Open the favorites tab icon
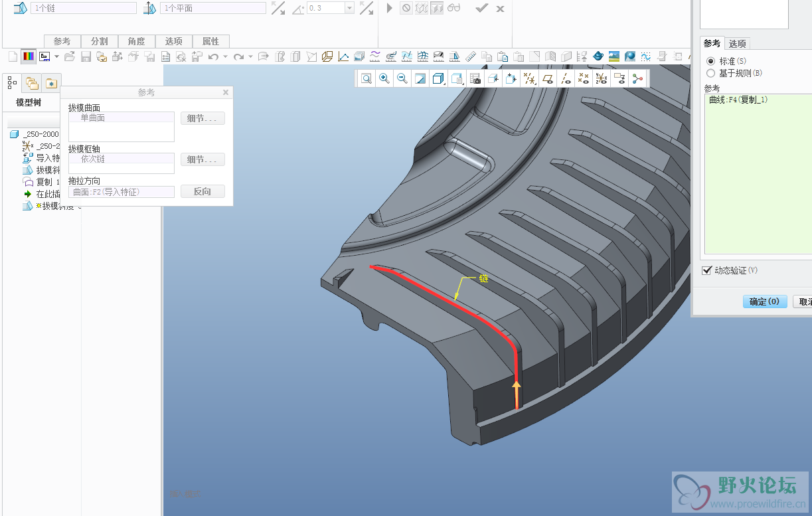The height and width of the screenshot is (516, 812). (51, 83)
